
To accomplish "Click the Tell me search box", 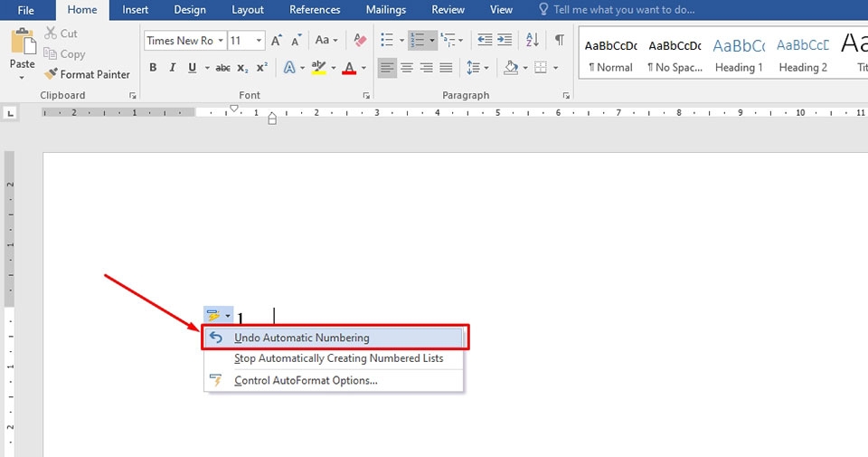I will click(616, 10).
